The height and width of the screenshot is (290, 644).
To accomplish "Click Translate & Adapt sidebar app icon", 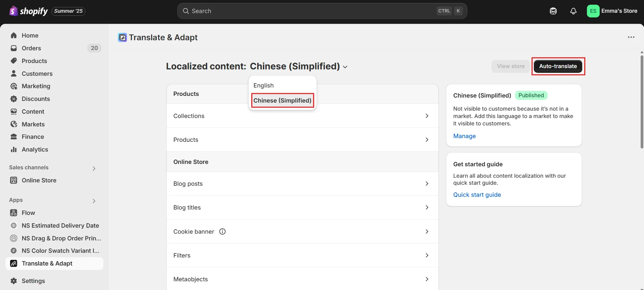I will click(14, 264).
